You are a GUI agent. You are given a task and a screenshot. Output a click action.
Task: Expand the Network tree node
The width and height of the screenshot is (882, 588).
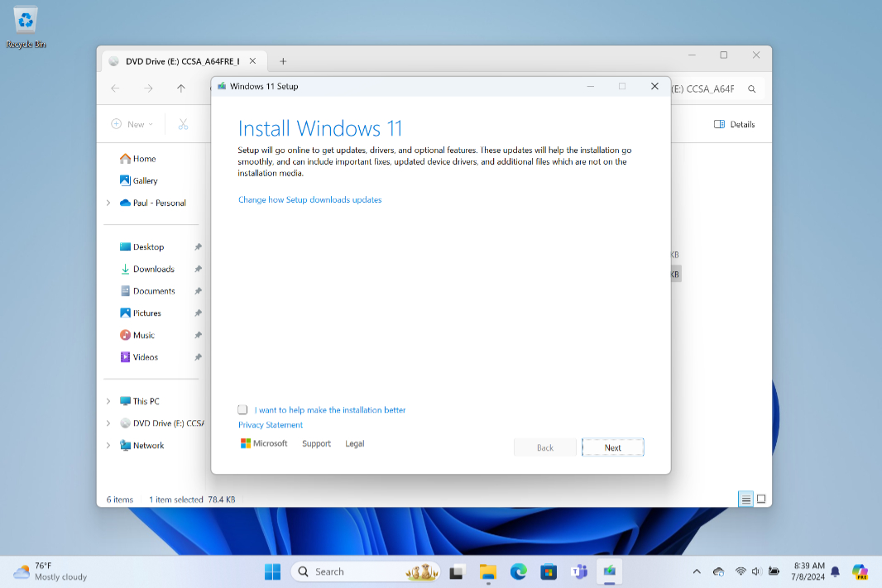[108, 446]
